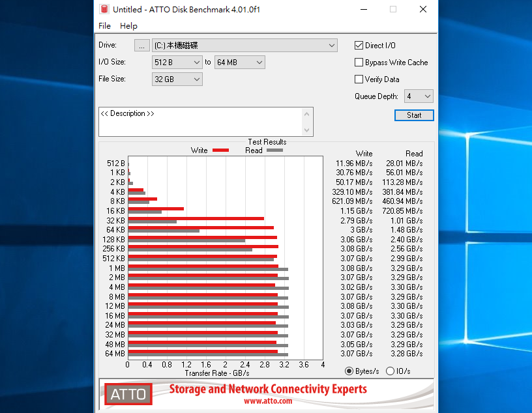Click the description scrollbar up arrow

coord(306,114)
